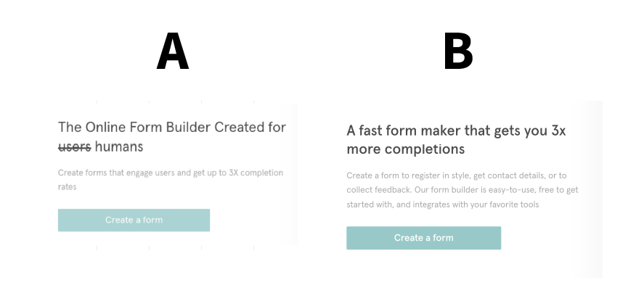Screen dimensions: 644x290
Task: Click "3x" in variant B heading
Action: coord(558,130)
